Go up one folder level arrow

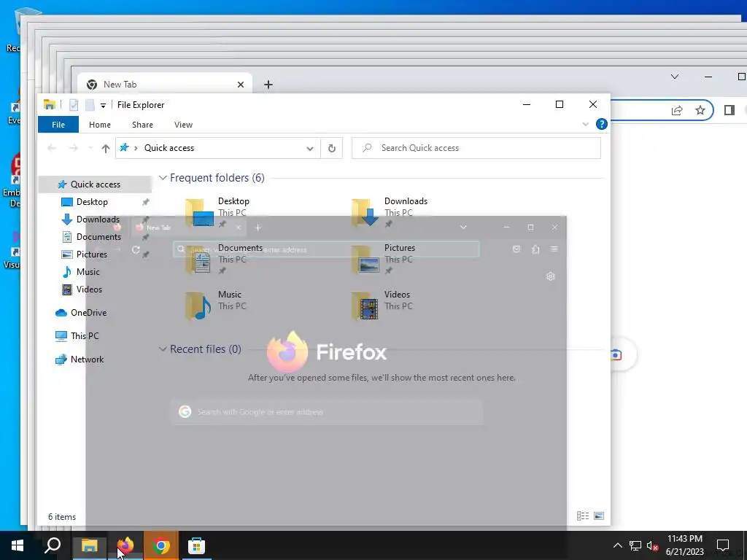pos(106,148)
